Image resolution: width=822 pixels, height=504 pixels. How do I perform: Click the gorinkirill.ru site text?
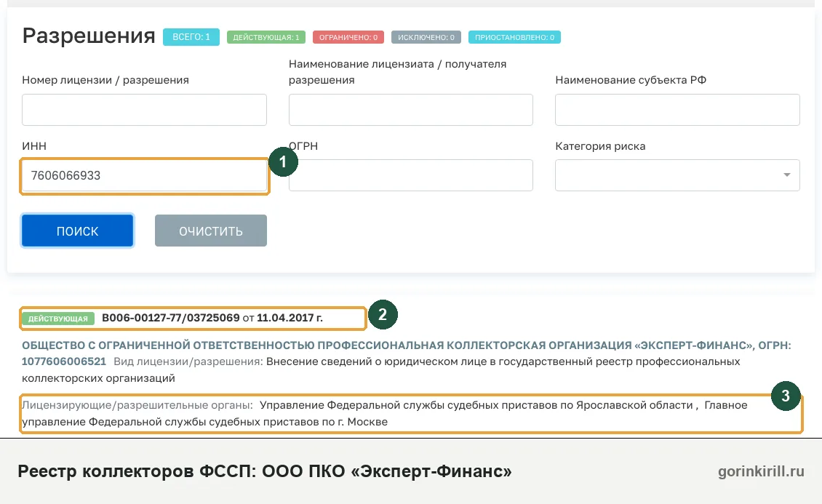(x=761, y=471)
